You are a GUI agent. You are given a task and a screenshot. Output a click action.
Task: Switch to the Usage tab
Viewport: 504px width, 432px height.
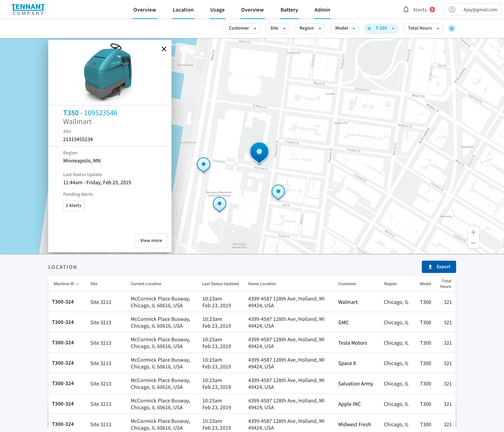[x=217, y=10]
